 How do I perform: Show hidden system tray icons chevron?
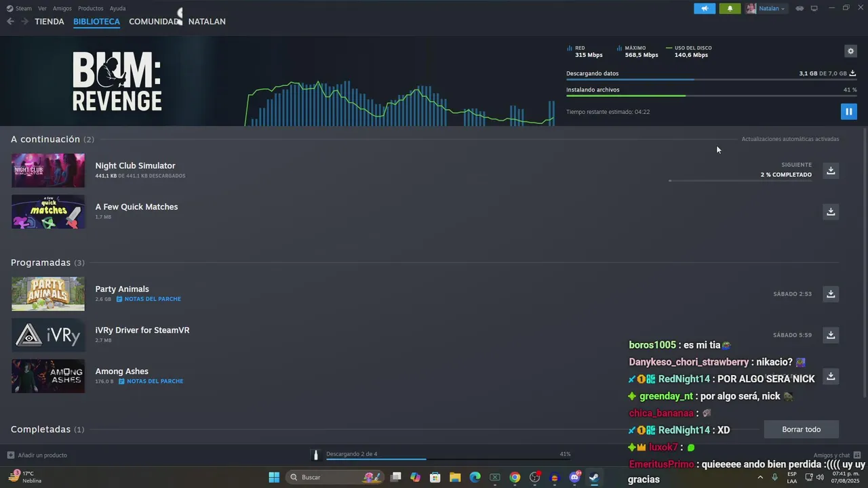tap(760, 477)
